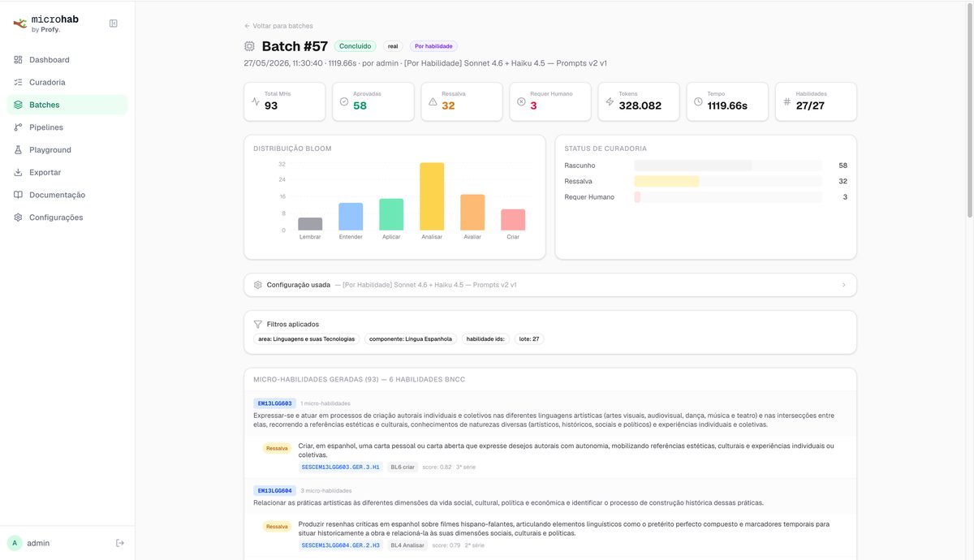Click the Exportar download icon
Screen dimensions: 974x560
(x=18, y=173)
